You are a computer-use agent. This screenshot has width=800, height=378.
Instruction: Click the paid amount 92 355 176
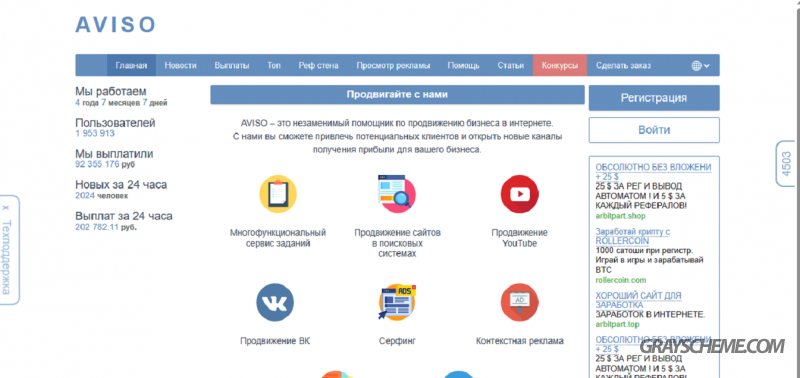(97, 164)
